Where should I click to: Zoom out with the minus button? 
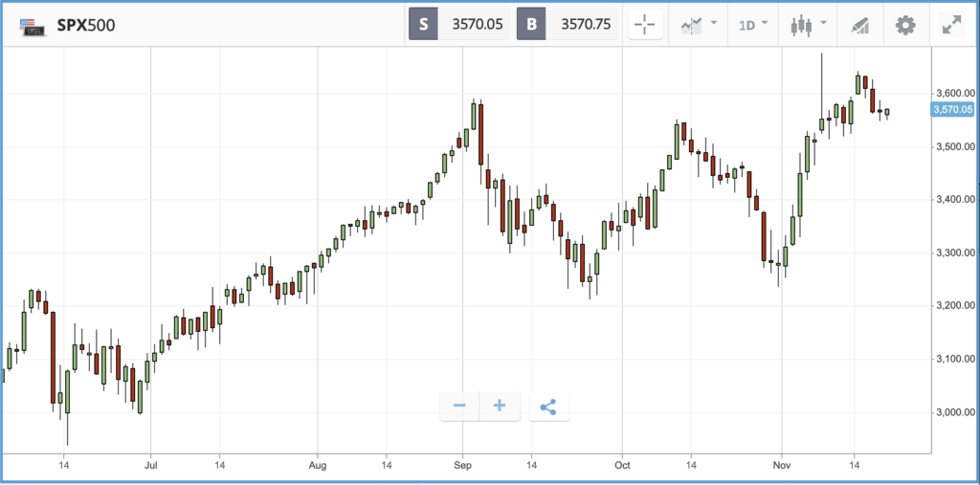[x=459, y=407]
